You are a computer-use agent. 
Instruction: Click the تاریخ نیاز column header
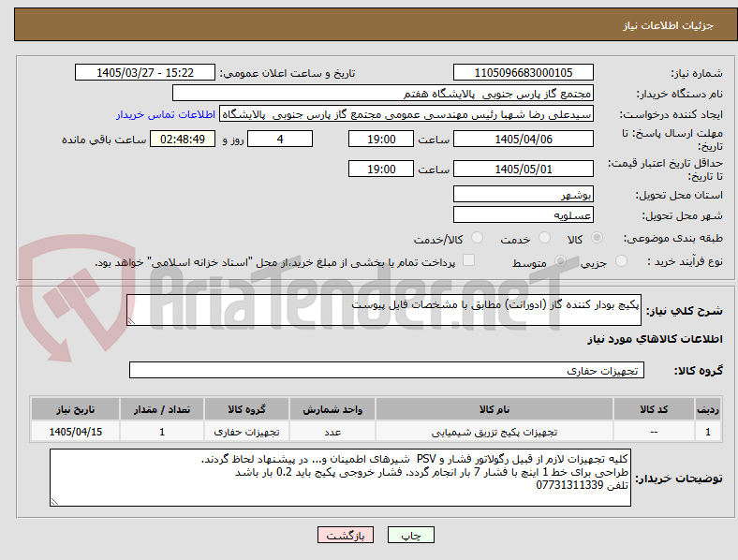tap(75, 409)
